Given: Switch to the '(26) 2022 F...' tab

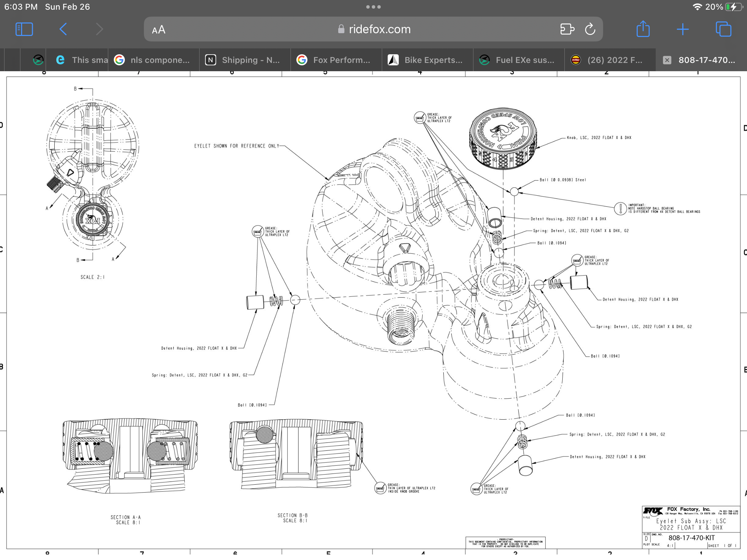Looking at the screenshot, I should [610, 60].
